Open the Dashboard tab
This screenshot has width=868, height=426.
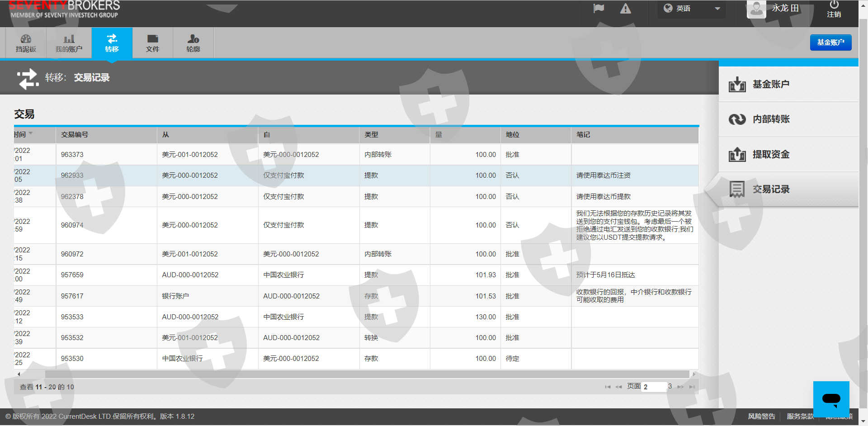(26, 43)
